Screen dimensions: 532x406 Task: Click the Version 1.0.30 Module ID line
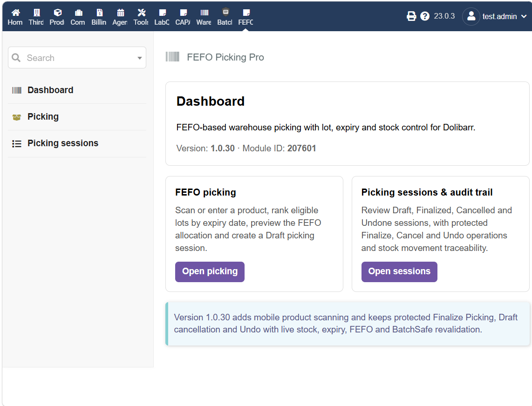tap(246, 148)
